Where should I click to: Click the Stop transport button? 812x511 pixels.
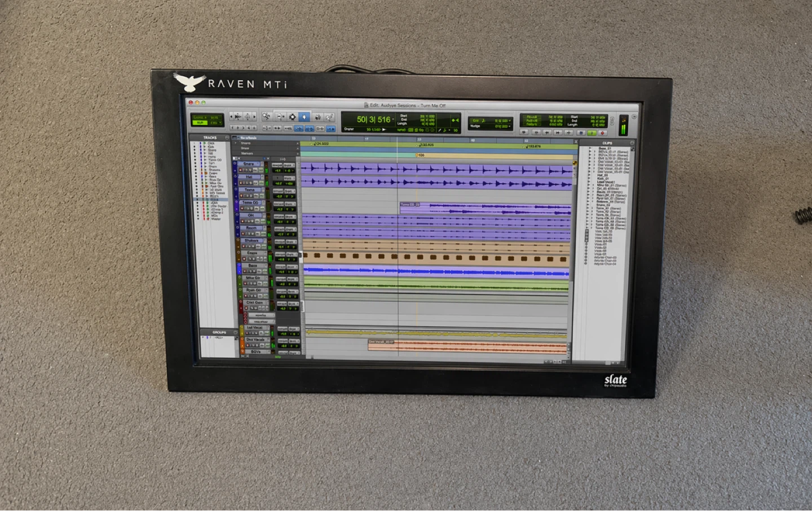tap(581, 133)
